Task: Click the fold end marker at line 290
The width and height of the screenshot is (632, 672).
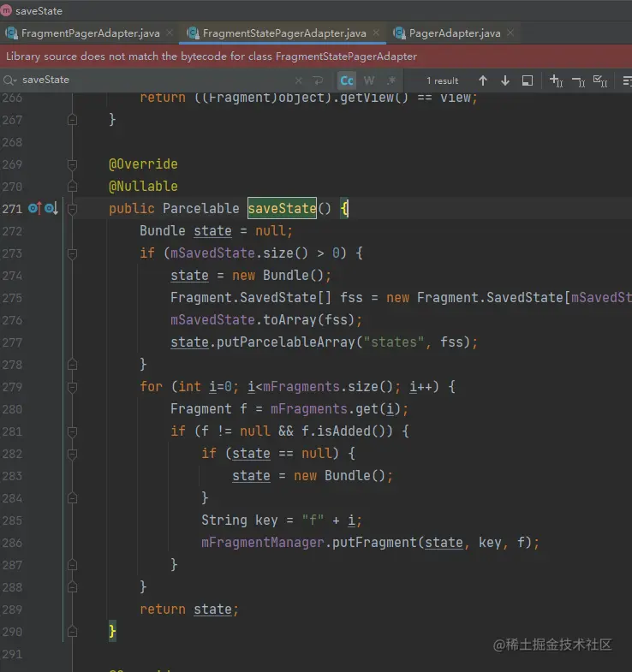Action: (x=73, y=632)
